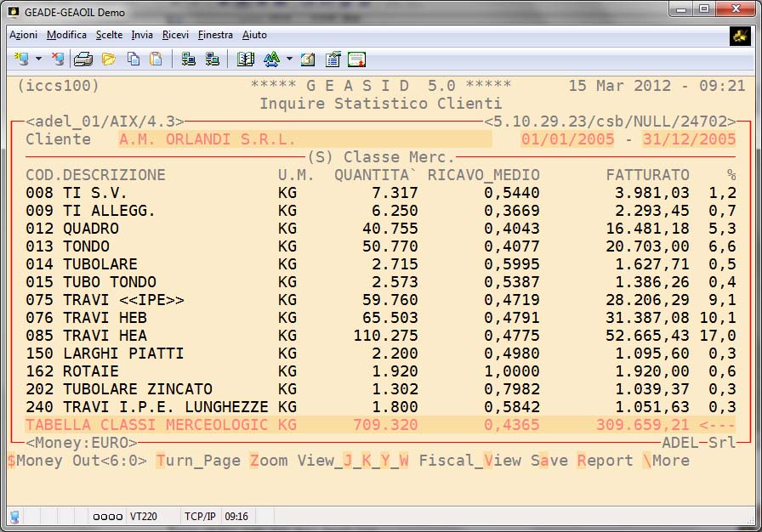
Task: Click the VT220 status bar indicator
Action: [143, 517]
